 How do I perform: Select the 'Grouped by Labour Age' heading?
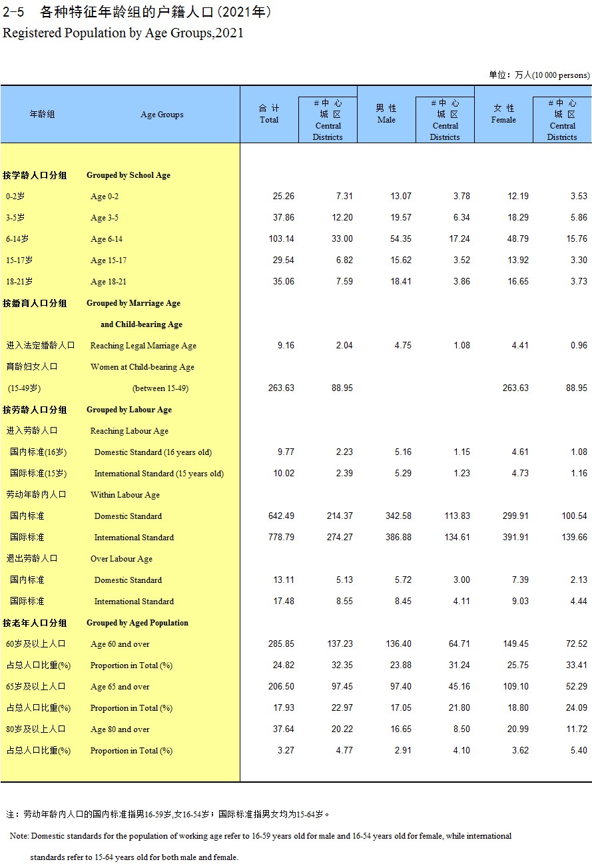tap(129, 410)
